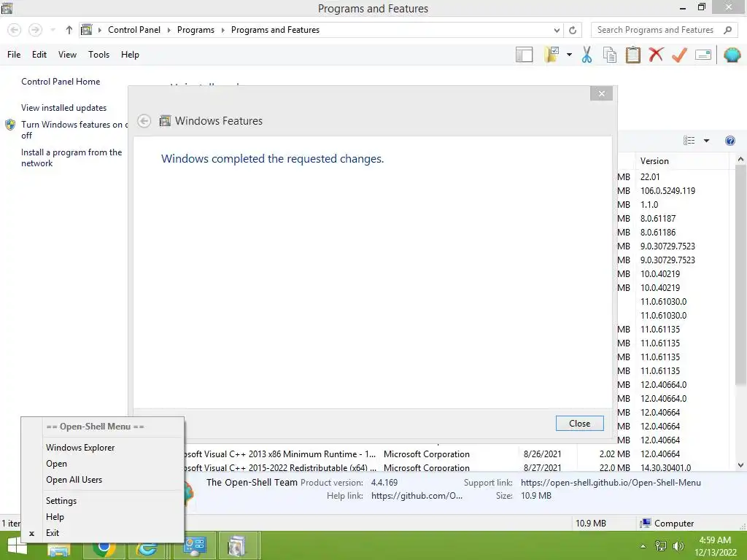Expand the address bar history dropdown
The width and height of the screenshot is (747, 560).
557,30
